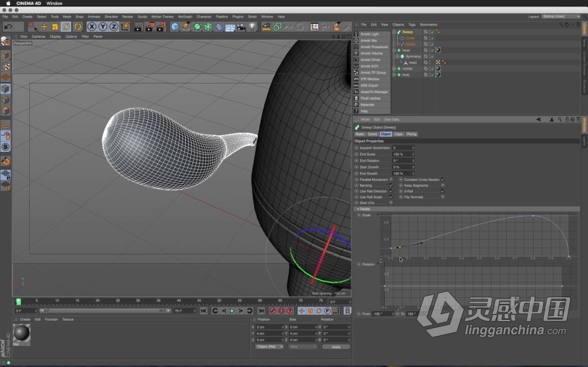Click the Light bulb object icon
The width and height of the screenshot is (588, 367).
253,27
